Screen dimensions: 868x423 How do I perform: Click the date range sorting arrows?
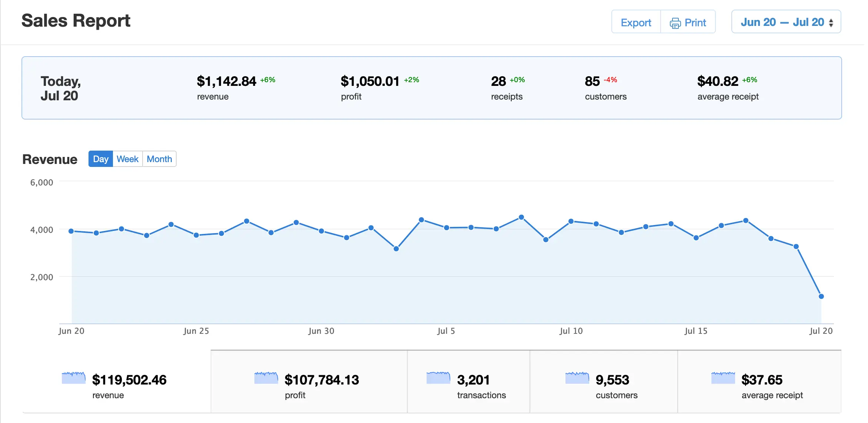831,22
